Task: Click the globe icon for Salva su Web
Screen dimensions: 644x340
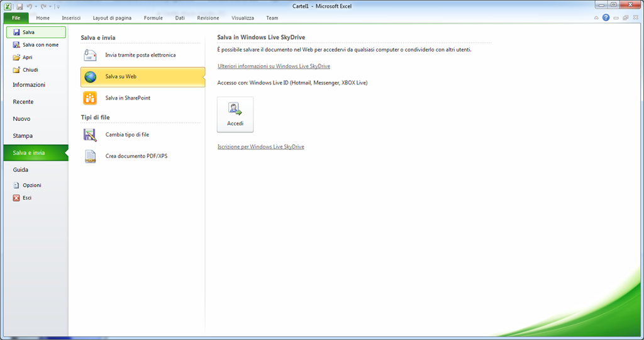Action: tap(91, 77)
